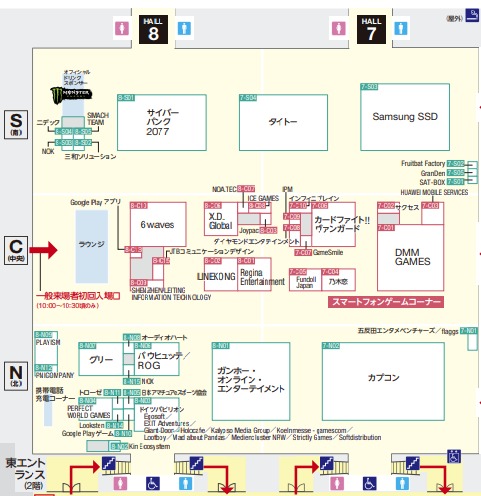Select women's restroom icon left of HALL 7

(339, 28)
